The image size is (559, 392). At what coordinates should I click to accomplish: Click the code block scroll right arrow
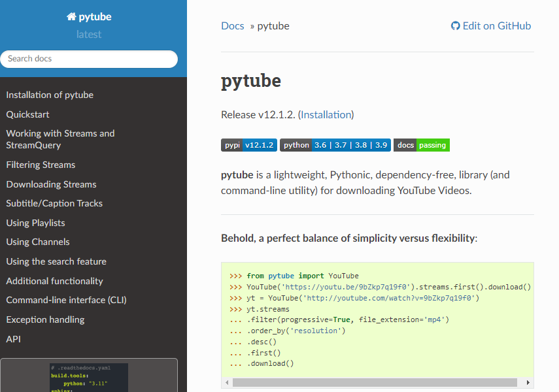point(528,382)
